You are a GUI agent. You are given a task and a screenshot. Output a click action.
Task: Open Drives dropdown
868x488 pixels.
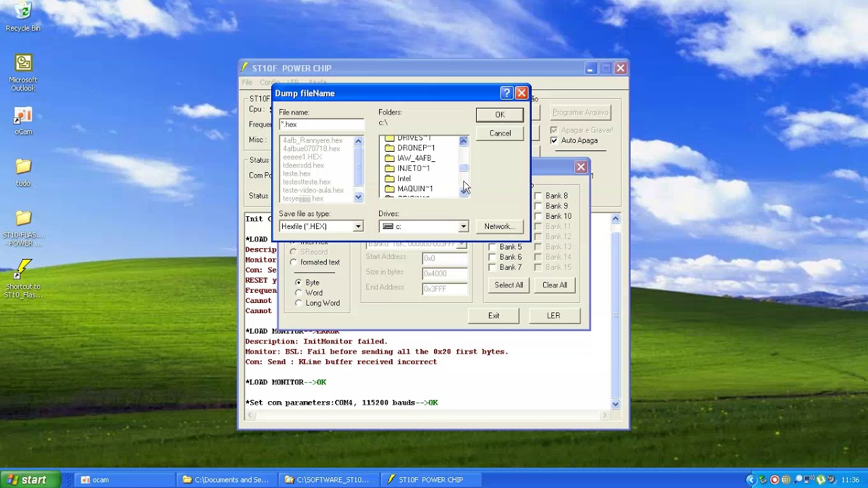463,226
